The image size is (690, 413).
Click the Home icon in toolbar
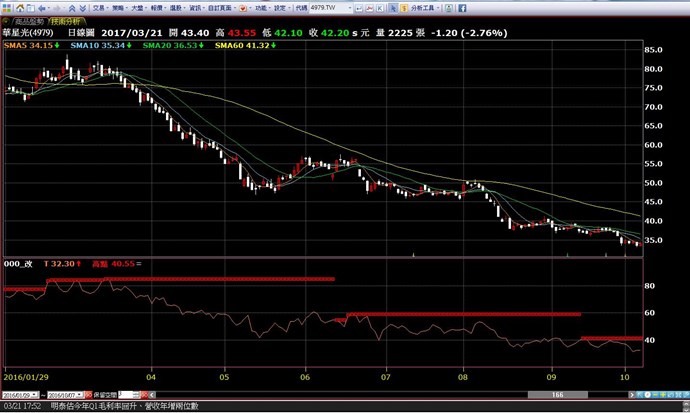[x=21, y=8]
